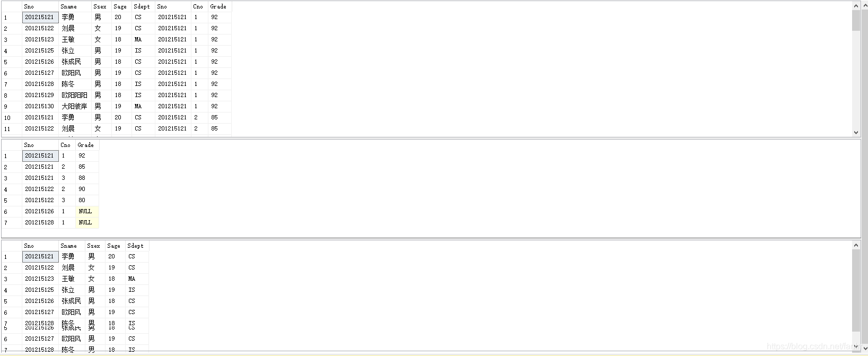Click Grade cell 88 in the middle grid
The width and height of the screenshot is (868, 356).
pos(87,178)
